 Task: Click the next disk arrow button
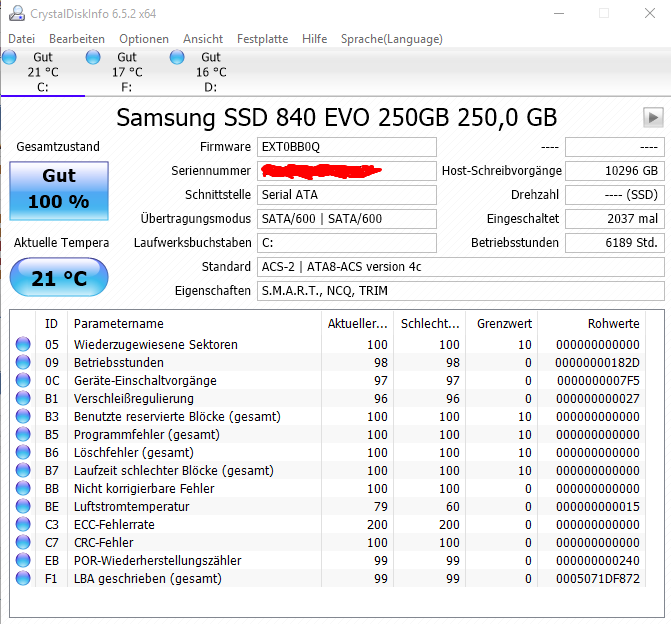tap(653, 117)
